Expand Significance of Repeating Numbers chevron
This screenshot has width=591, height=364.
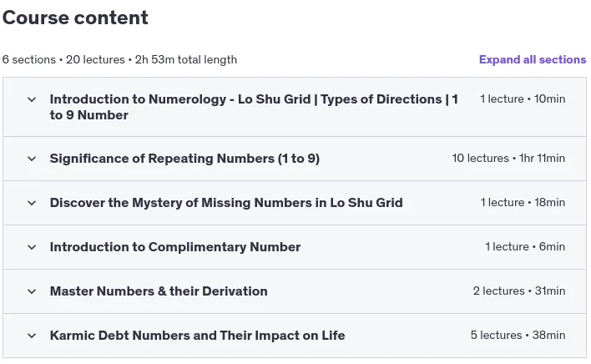point(32,159)
